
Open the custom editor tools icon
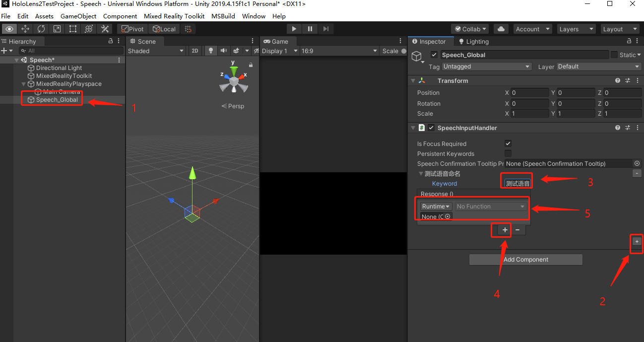pyautogui.click(x=106, y=29)
